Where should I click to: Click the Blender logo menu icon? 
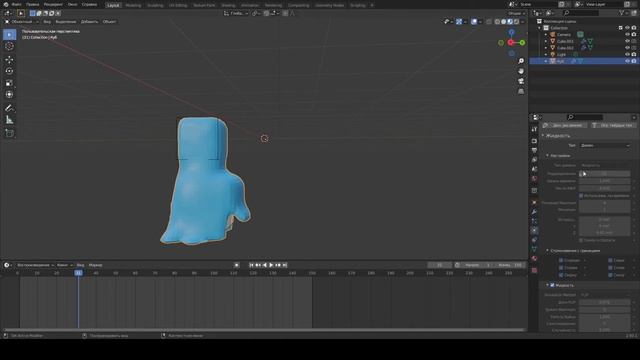click(x=6, y=4)
